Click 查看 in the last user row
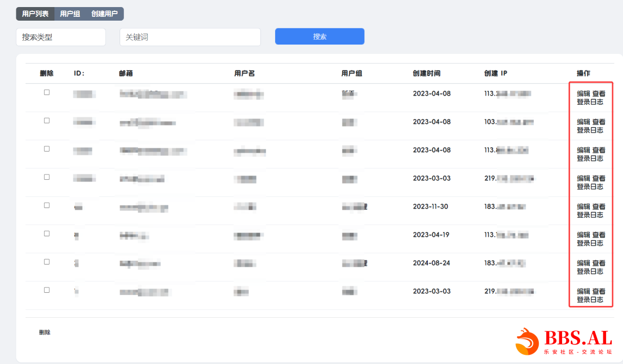This screenshot has height=364, width=623. (599, 291)
